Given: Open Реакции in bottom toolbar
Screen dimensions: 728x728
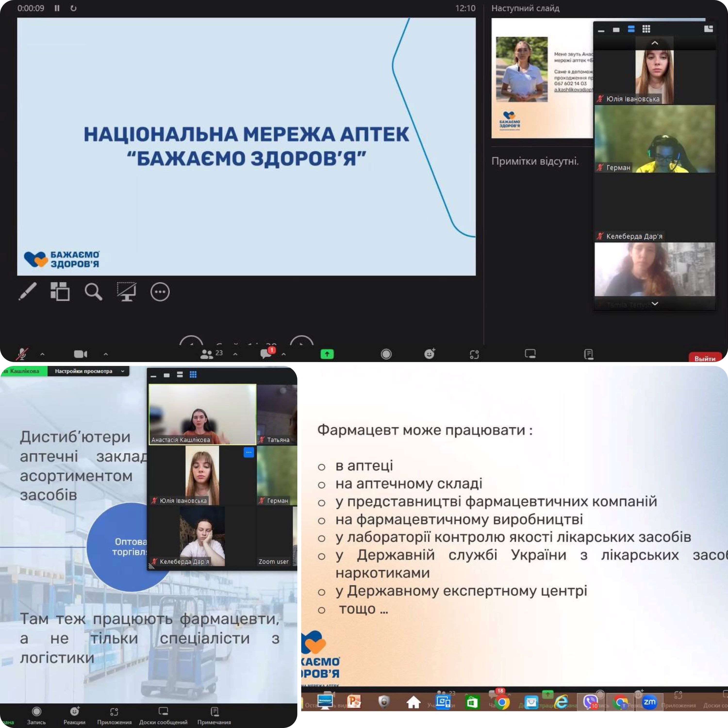Looking at the screenshot, I should coord(74,716).
